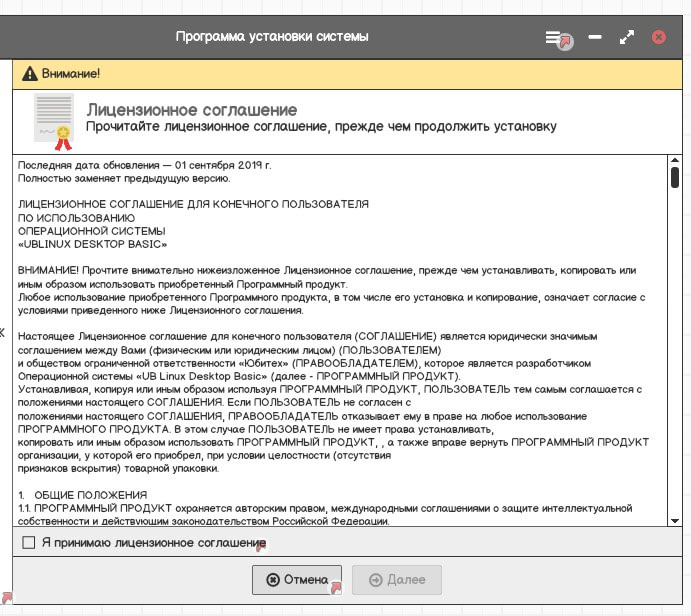Click the 'ПО ИСПОЛЬЗОВАНИЮ' line
The width and height of the screenshot is (691, 616).
(x=76, y=218)
